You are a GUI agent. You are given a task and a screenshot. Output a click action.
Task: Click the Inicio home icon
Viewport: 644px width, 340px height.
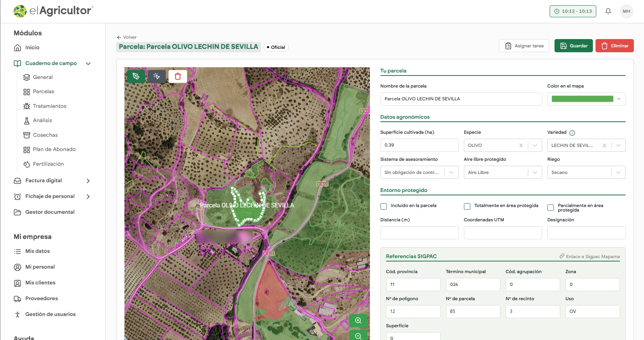coord(17,48)
